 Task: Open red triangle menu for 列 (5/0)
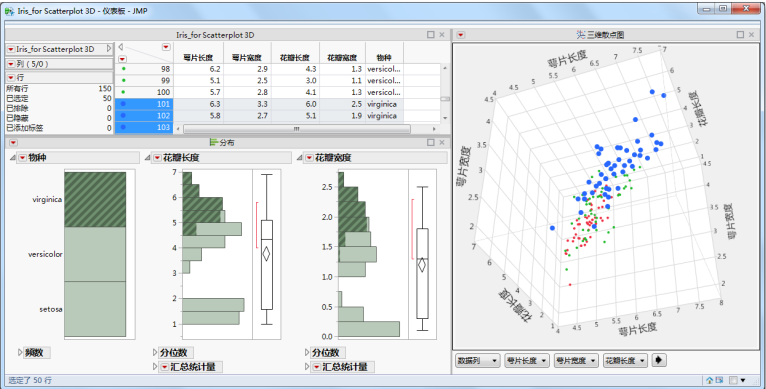point(11,64)
